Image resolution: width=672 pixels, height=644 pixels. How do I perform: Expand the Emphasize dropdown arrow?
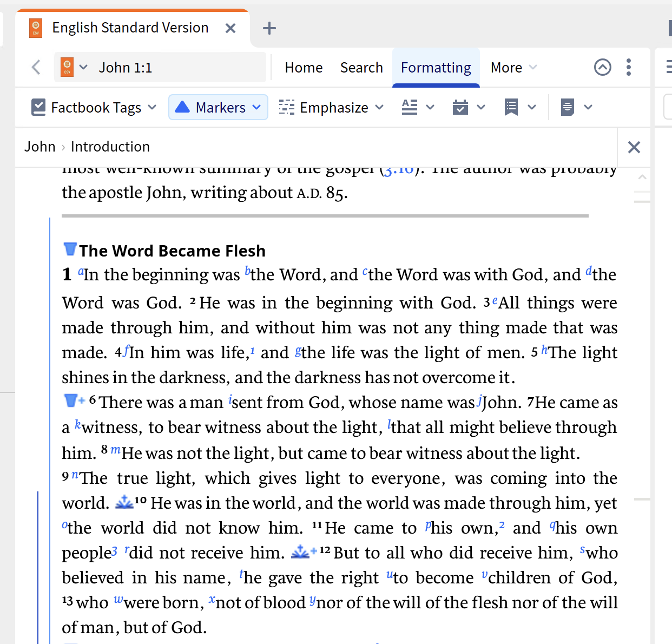(379, 107)
